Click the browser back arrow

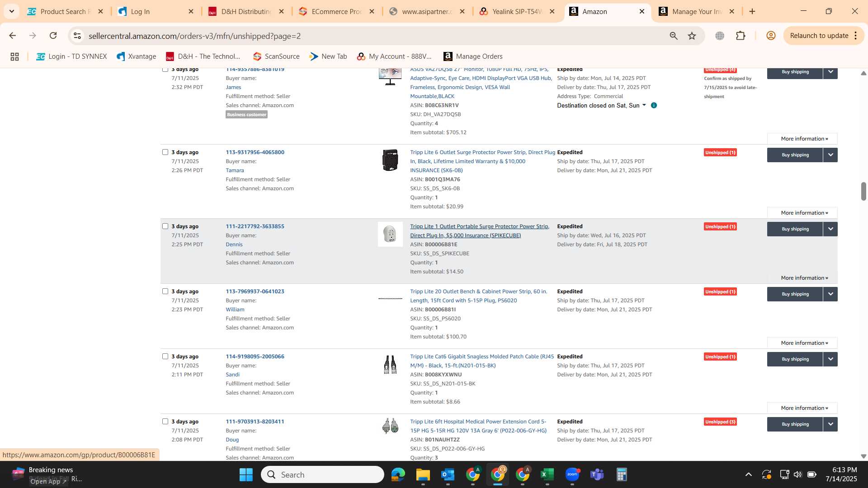pos(12,36)
